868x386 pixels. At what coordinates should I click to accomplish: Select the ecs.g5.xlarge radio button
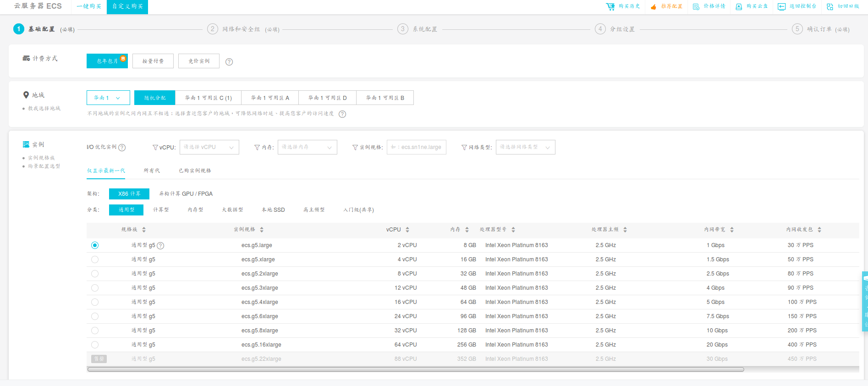tap(95, 259)
